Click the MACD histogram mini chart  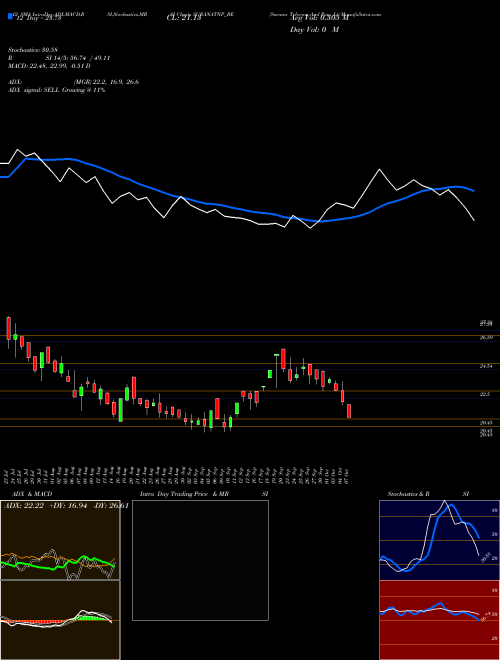(60, 620)
